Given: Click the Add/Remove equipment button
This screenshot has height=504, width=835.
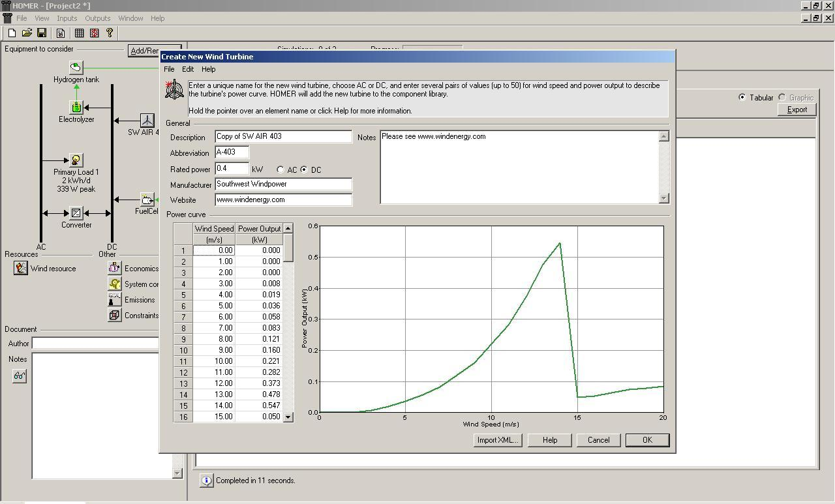Looking at the screenshot, I should (x=144, y=51).
